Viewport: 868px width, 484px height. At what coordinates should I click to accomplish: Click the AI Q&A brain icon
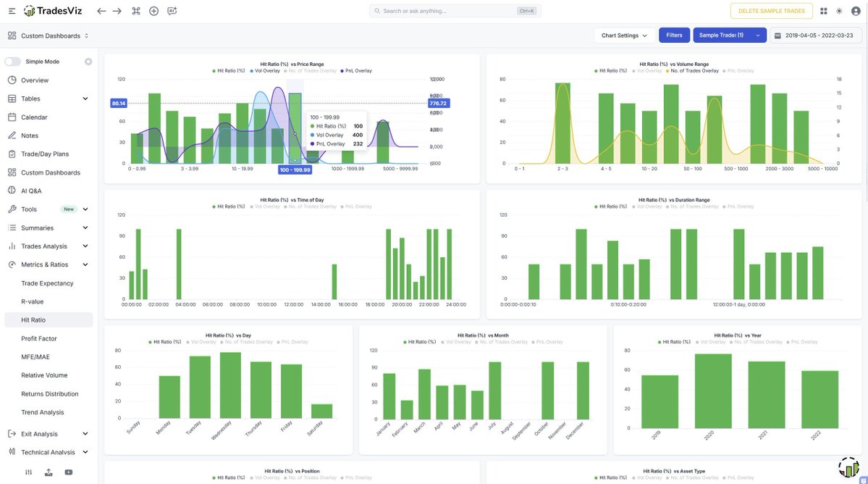click(12, 191)
